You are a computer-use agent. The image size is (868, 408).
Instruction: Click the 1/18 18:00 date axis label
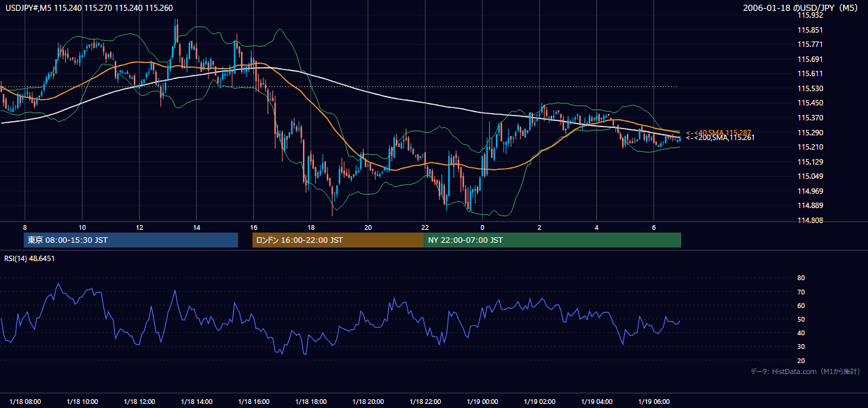[x=311, y=402]
